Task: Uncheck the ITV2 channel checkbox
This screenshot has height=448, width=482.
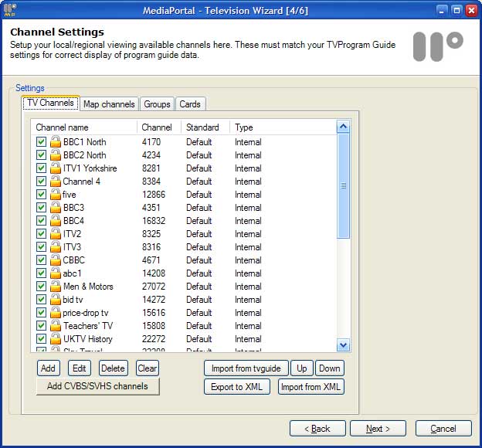Action: [x=41, y=234]
